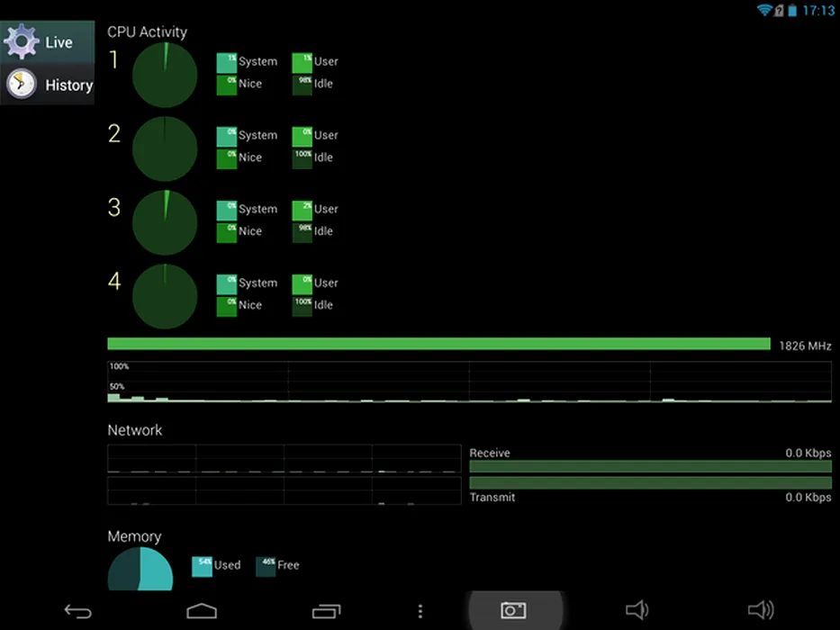Open the three-dot overflow menu

[x=420, y=611]
